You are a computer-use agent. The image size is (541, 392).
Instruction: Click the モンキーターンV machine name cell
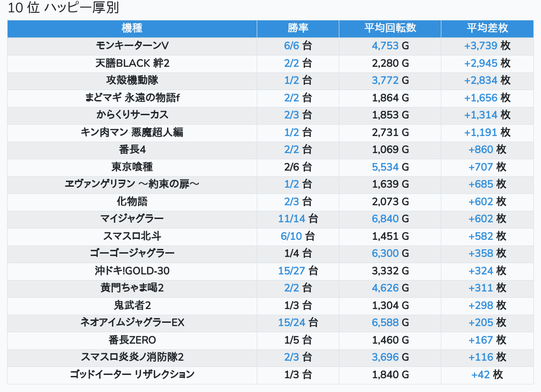point(132,46)
